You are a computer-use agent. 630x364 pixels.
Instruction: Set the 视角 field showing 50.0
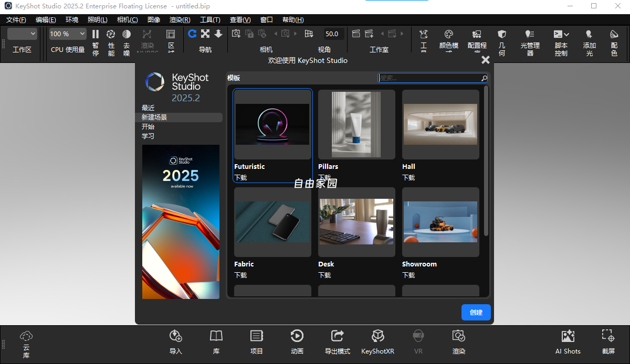coord(333,33)
